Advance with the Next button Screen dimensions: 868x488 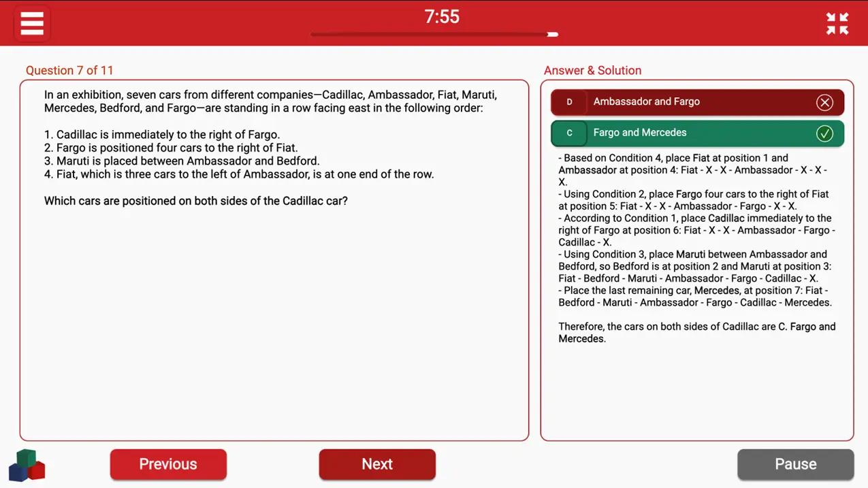pyautogui.click(x=377, y=464)
